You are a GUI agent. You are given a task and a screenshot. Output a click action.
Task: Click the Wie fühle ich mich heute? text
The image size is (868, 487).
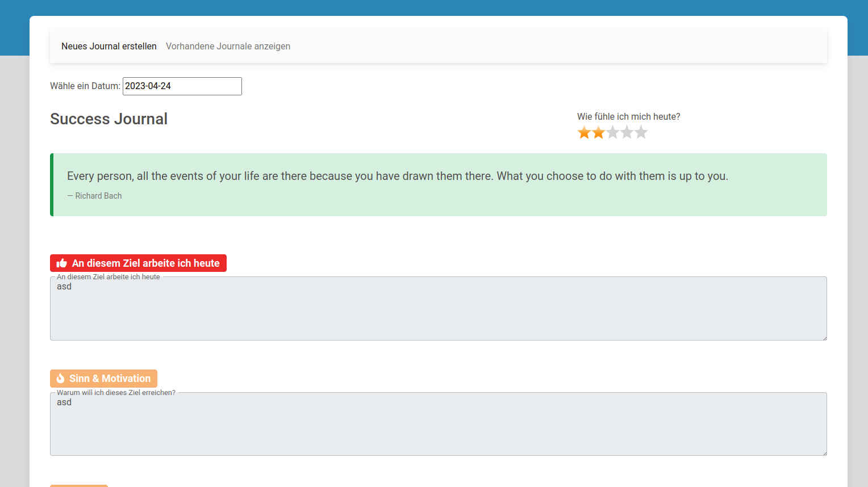pyautogui.click(x=628, y=117)
